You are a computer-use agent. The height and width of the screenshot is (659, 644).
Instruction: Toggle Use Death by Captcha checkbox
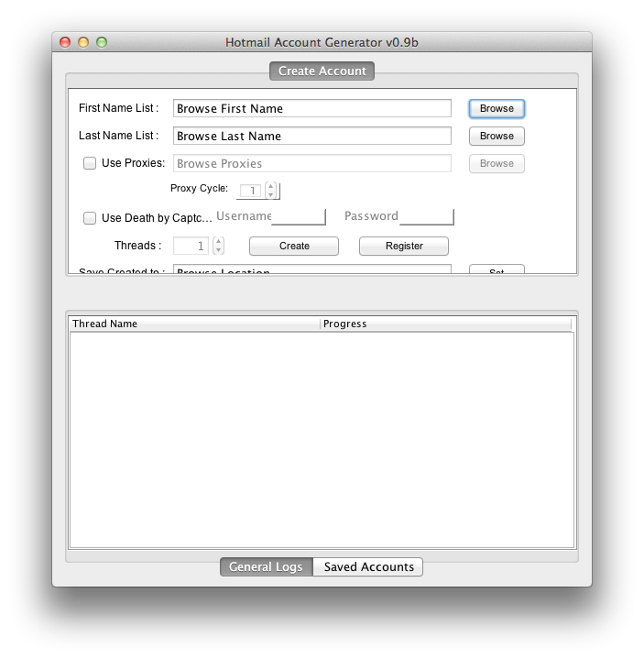tap(90, 218)
